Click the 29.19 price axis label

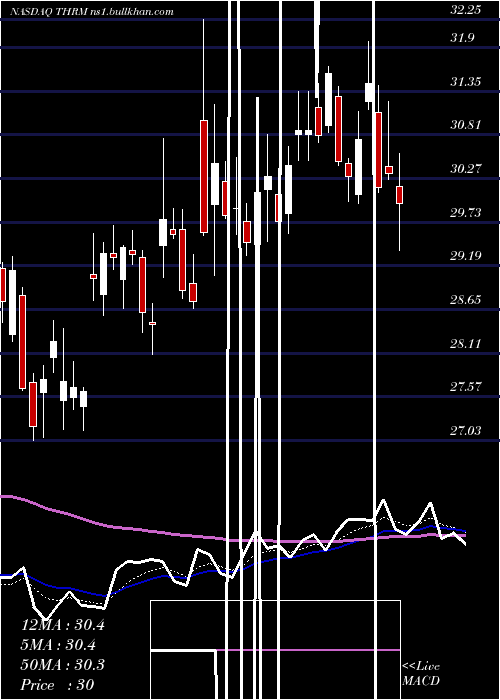[466, 256]
